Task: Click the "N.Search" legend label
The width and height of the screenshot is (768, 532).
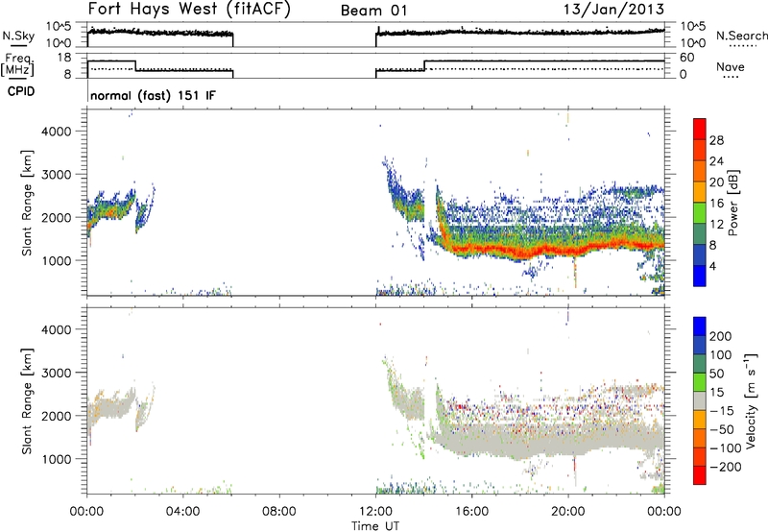Action: [x=741, y=36]
